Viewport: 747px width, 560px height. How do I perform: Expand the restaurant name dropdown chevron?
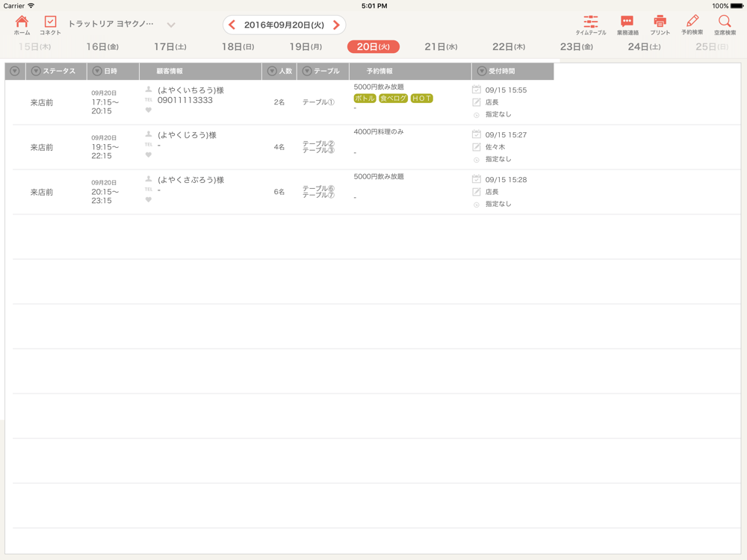click(x=171, y=25)
